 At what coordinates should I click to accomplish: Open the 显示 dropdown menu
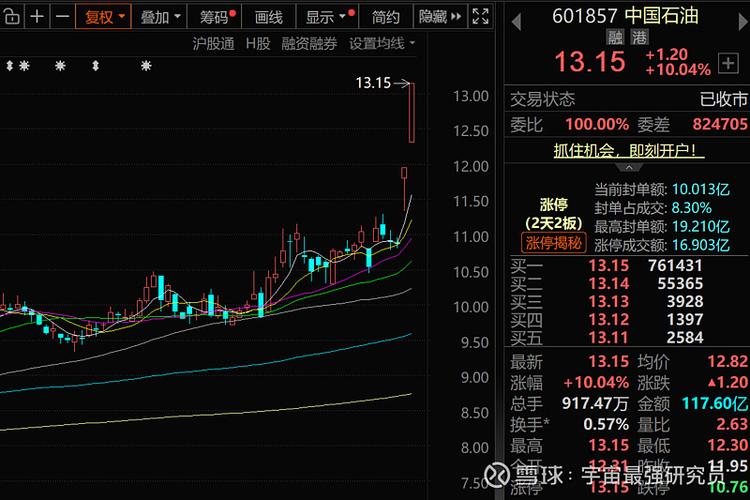coord(328,17)
